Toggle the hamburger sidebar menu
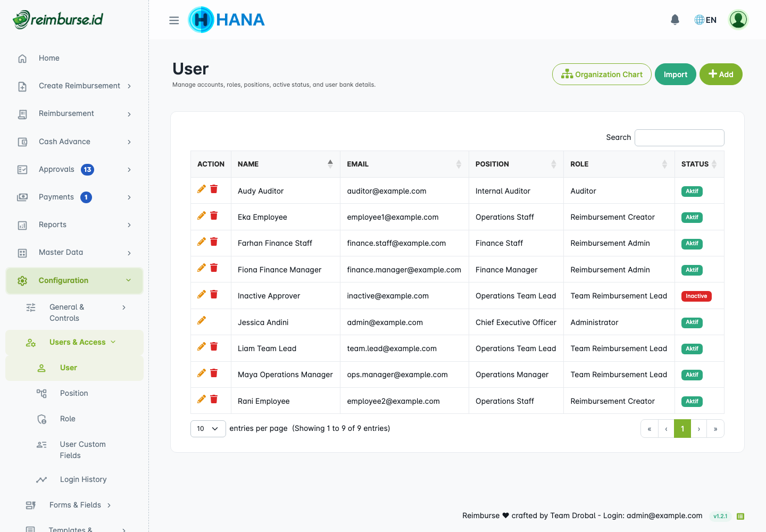This screenshot has height=532, width=766. (174, 20)
